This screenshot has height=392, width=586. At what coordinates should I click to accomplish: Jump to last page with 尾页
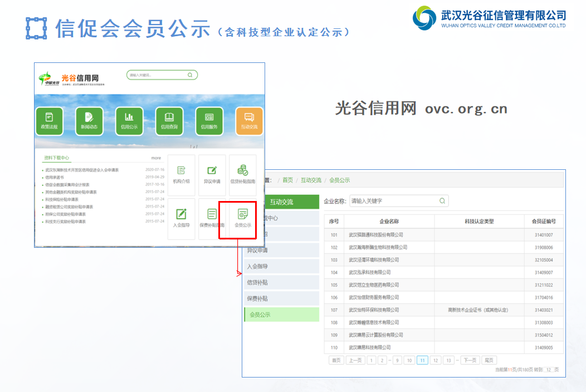click(x=489, y=360)
